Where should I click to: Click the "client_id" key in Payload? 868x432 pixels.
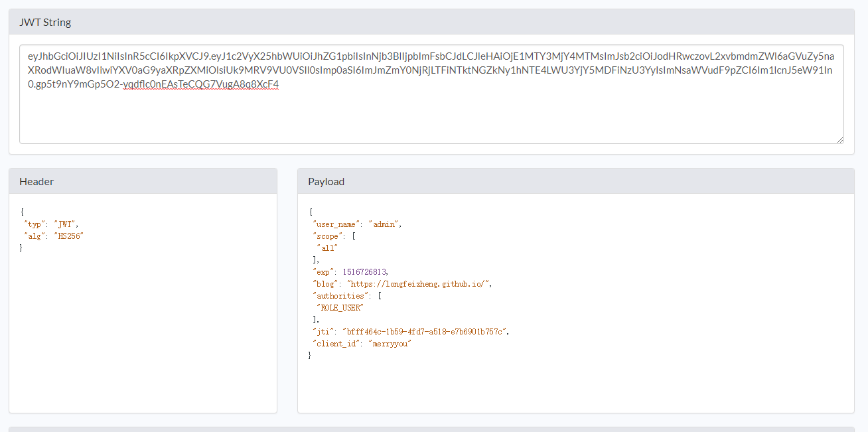pos(336,344)
